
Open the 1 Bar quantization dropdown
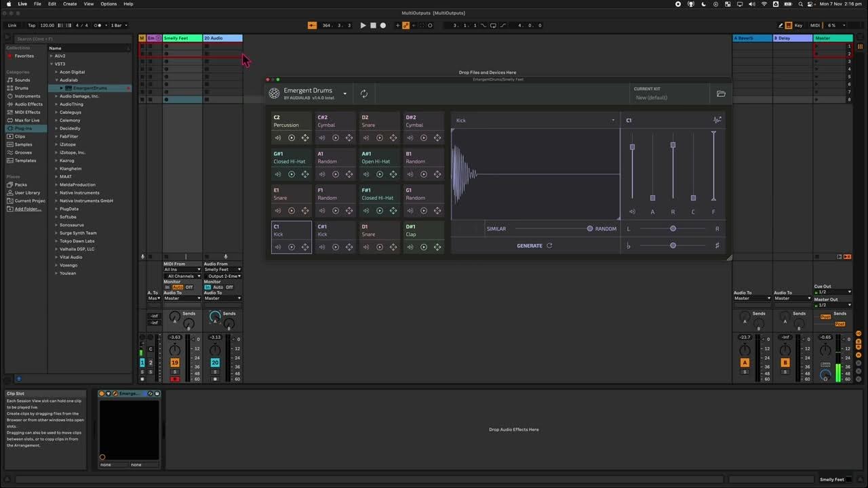tap(117, 25)
